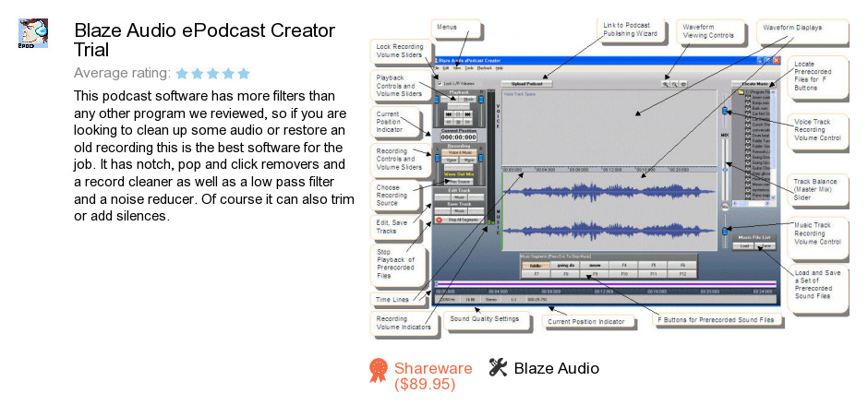Click the purple timeline position bar

606,284
